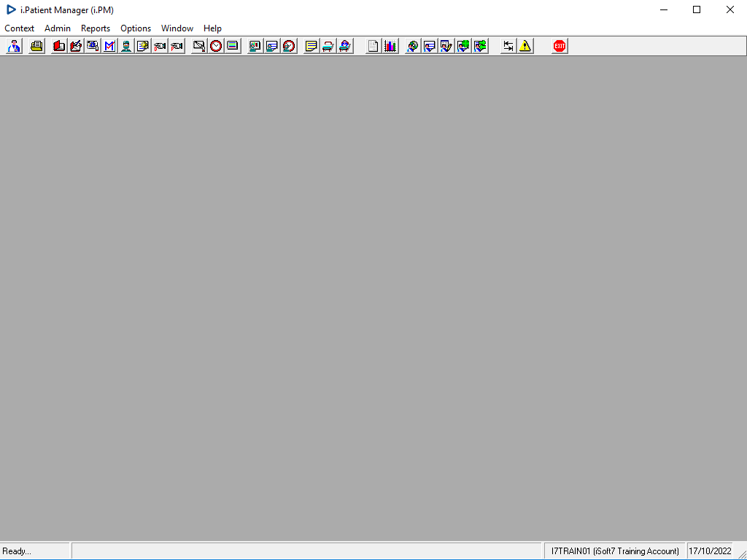Image resolution: width=747 pixels, height=560 pixels.
Task: Minimize the i.Patient Manager window
Action: (663, 9)
